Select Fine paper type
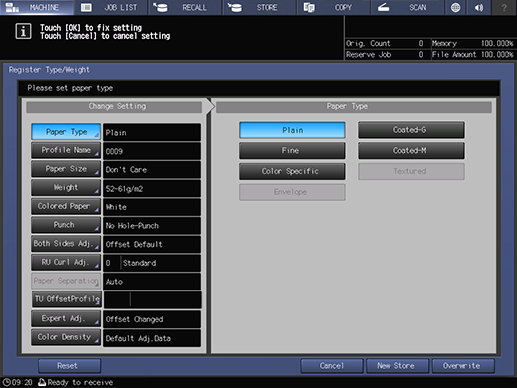This screenshot has height=388, width=517. coord(292,151)
